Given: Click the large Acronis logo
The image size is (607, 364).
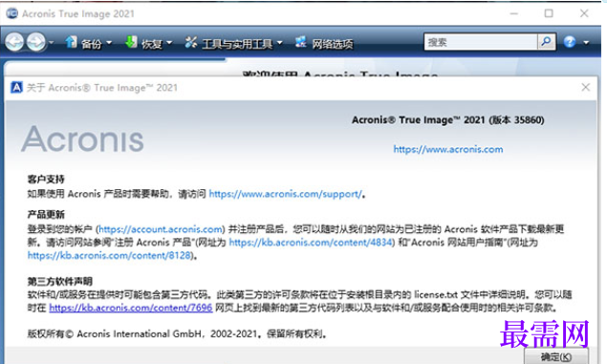Looking at the screenshot, I should click(x=82, y=139).
